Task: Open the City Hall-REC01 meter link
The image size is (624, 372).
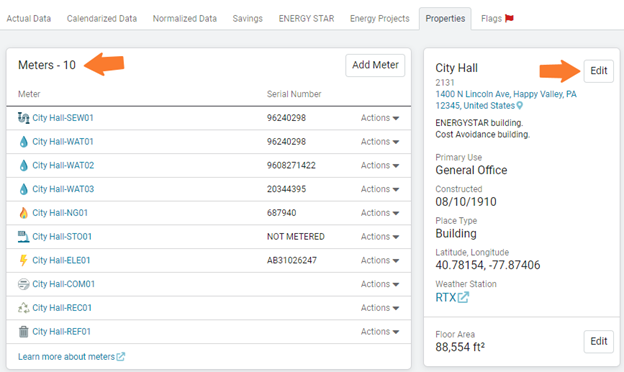Action: click(x=62, y=308)
